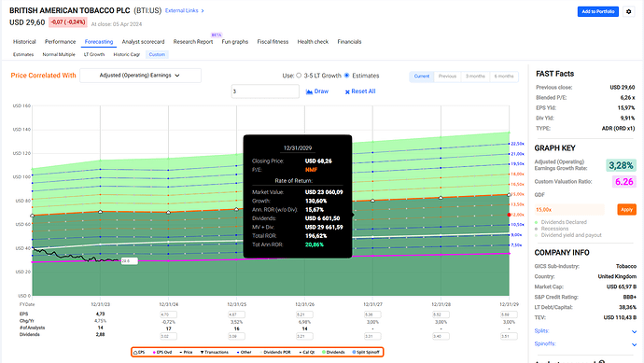Click the Dividends Declared green dot
This screenshot has width=644, height=363.
[x=537, y=222]
